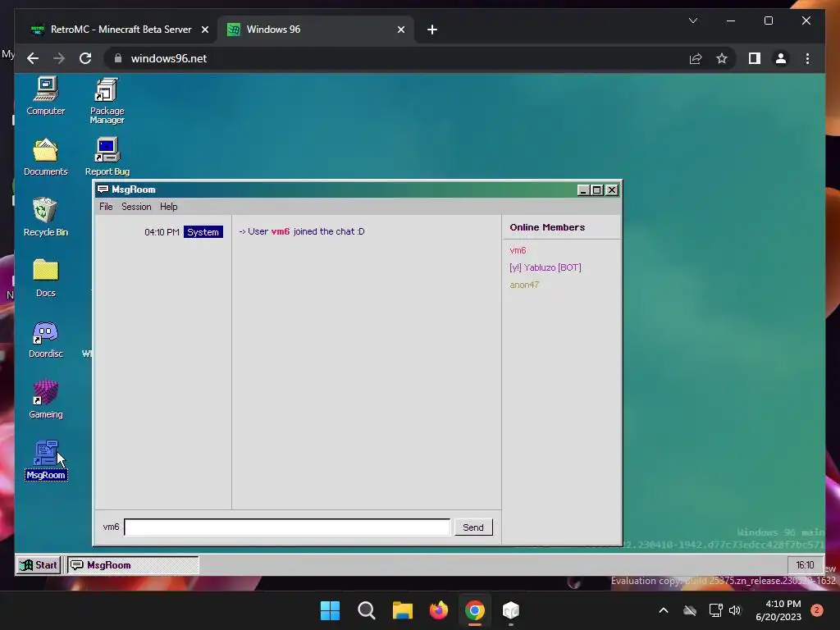Open the Documents folder icon
Screen dimensions: 840x630
pyautogui.click(x=46, y=157)
